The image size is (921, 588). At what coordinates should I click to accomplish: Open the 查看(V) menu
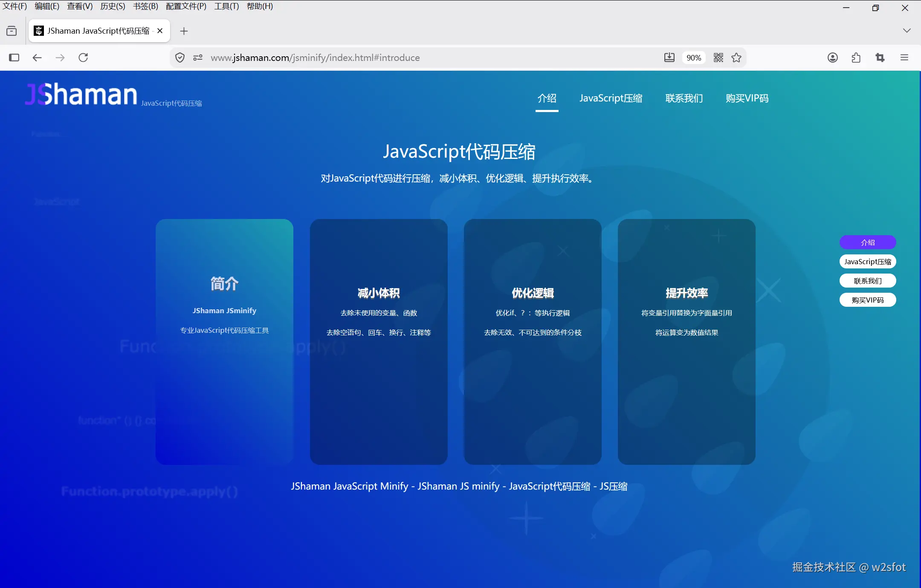pos(80,6)
